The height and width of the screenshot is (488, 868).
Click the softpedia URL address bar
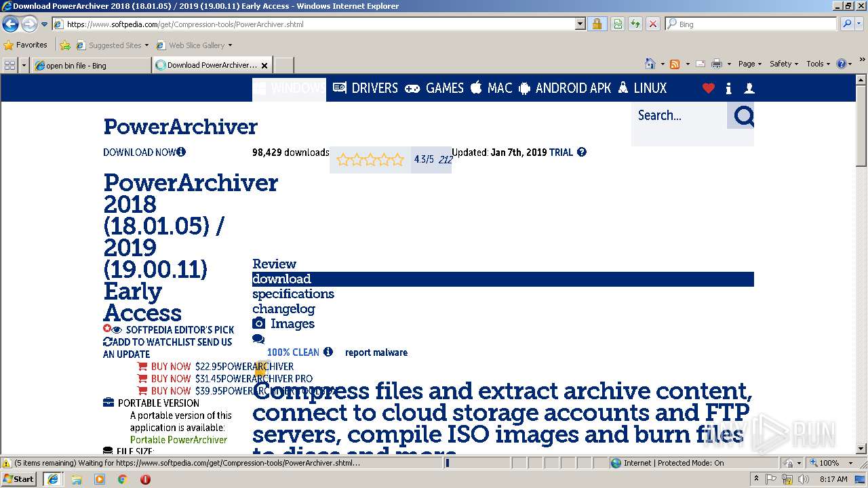coord(313,24)
